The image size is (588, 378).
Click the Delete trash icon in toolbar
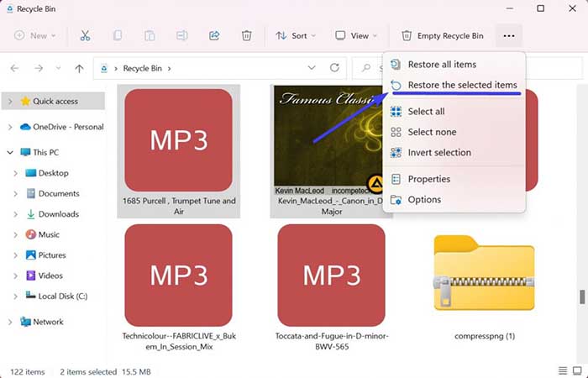(246, 35)
